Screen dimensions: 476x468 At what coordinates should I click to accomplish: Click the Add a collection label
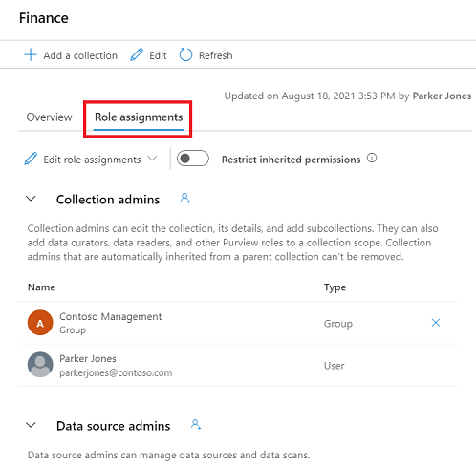click(80, 55)
